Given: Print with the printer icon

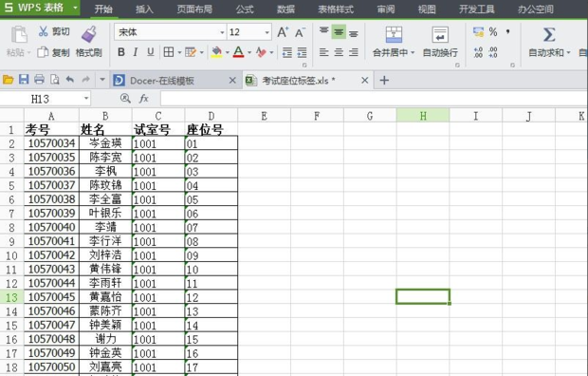Looking at the screenshot, I should (x=39, y=79).
